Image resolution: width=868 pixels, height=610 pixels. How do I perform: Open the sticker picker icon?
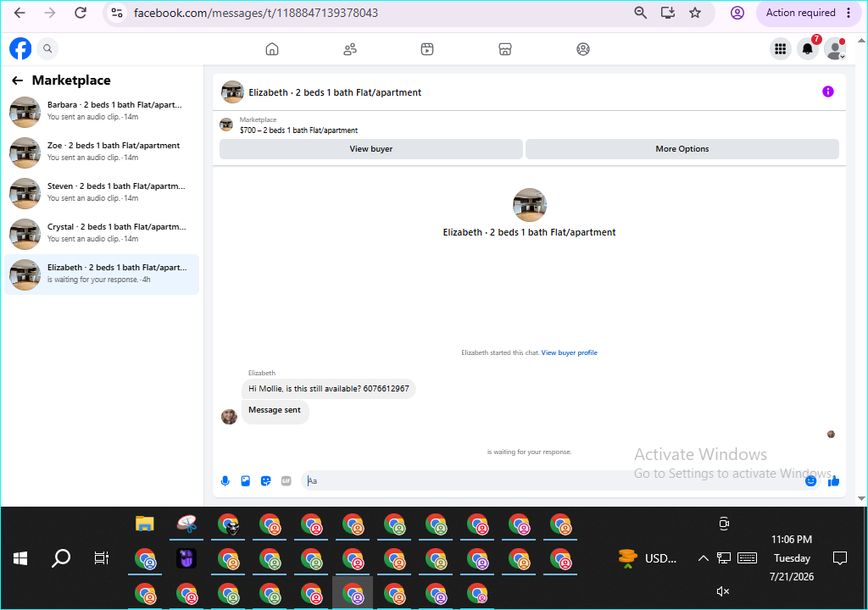[x=265, y=481]
